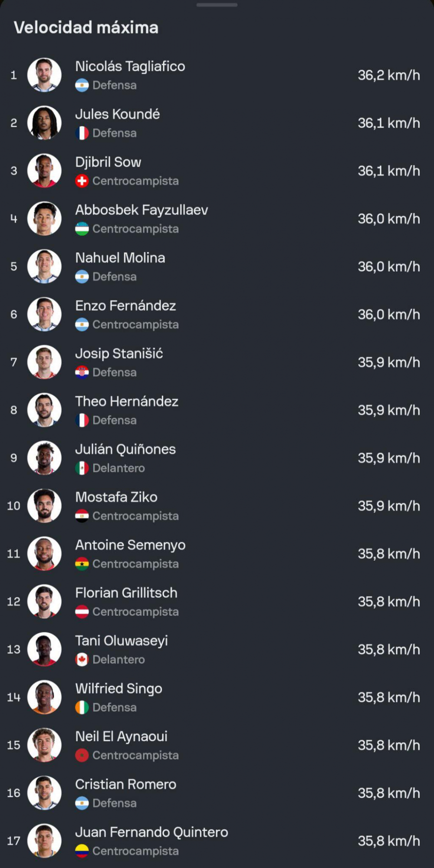Select Theo Hernández in the ranking
Viewport: 434px width, 868px height.
217,410
